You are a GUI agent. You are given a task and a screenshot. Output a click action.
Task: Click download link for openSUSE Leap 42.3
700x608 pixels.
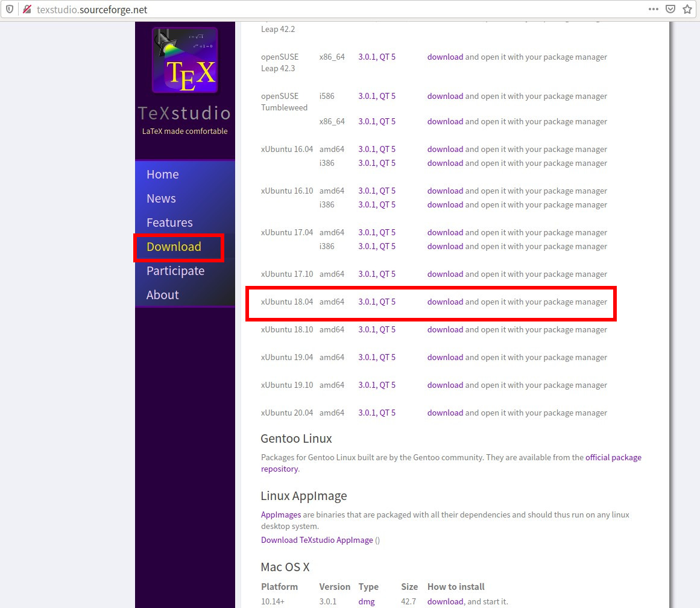[x=445, y=57]
